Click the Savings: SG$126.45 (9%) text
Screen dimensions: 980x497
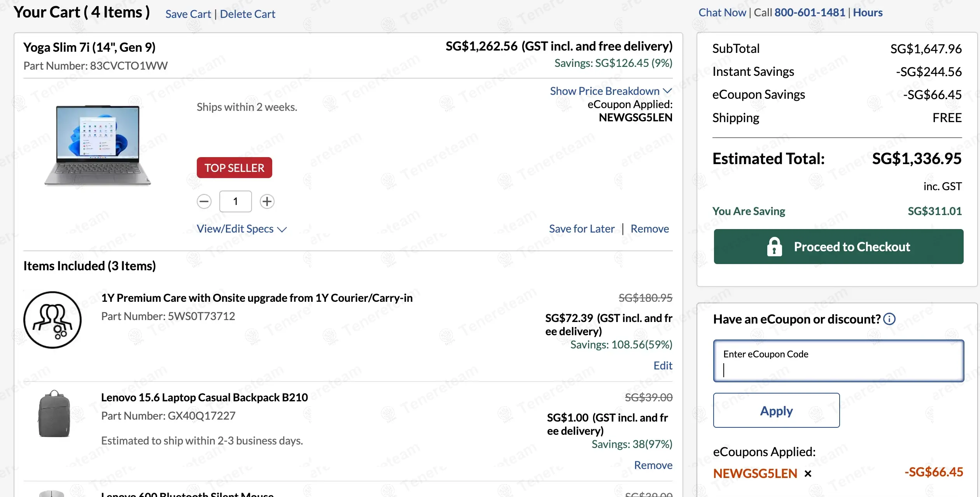click(x=613, y=63)
